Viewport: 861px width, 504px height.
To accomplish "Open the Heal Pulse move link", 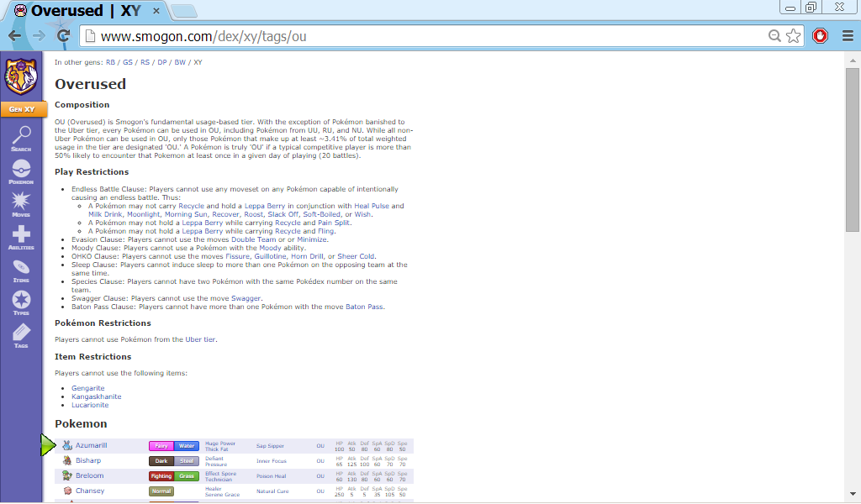I will pyautogui.click(x=372, y=206).
